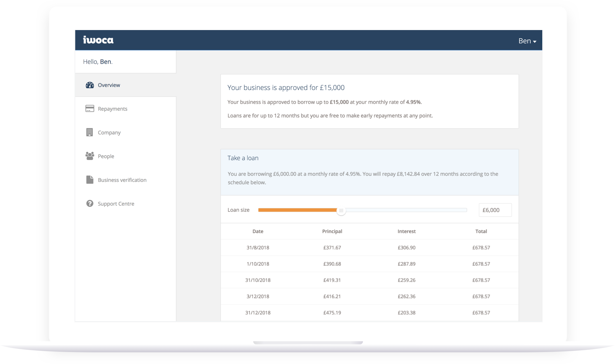Open the Ben account dropdown

527,41
